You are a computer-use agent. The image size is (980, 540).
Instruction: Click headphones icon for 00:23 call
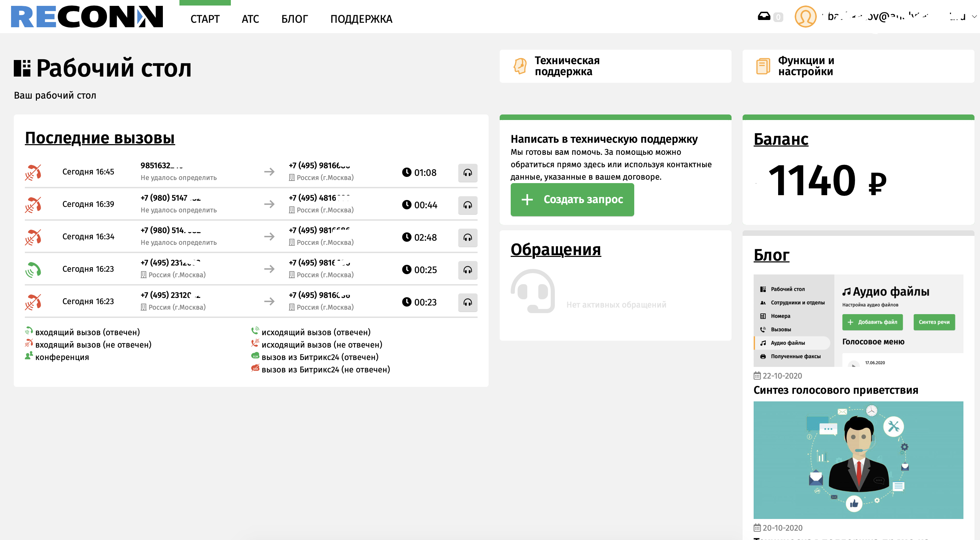tap(468, 302)
